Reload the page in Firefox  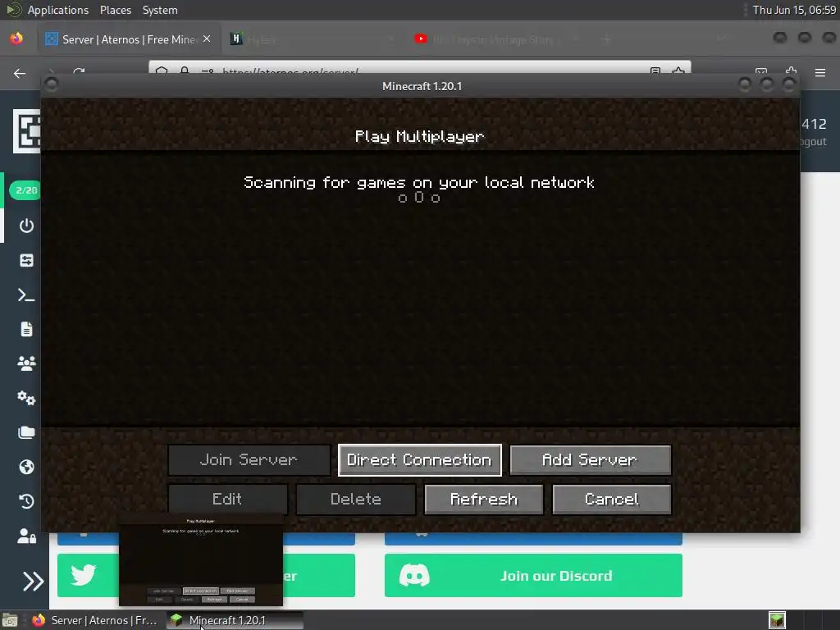click(x=80, y=71)
